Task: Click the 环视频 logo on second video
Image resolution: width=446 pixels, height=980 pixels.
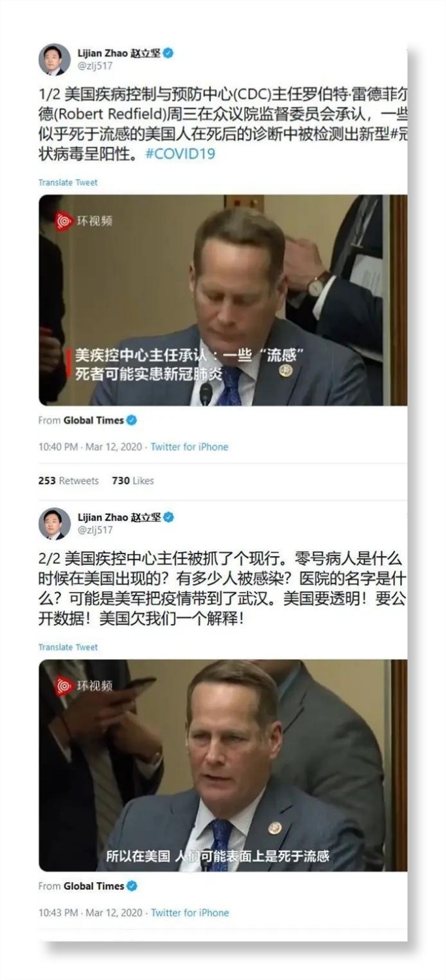Action: (x=84, y=685)
